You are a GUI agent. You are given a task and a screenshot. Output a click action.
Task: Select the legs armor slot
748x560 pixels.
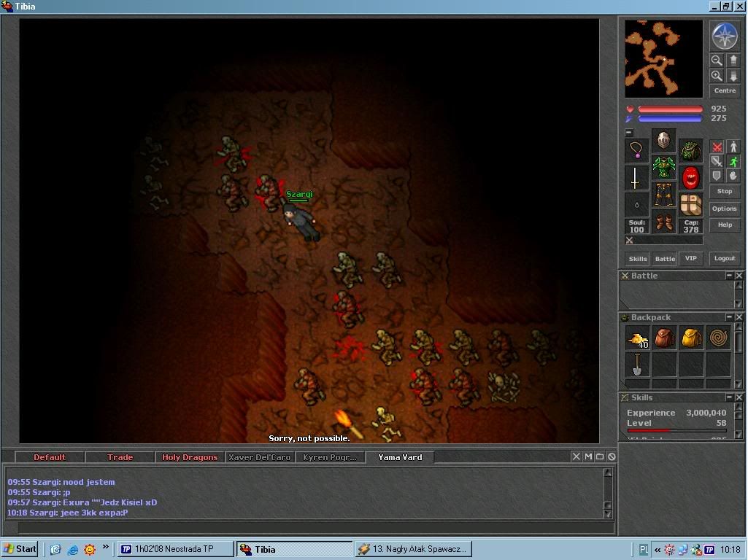pos(663,195)
